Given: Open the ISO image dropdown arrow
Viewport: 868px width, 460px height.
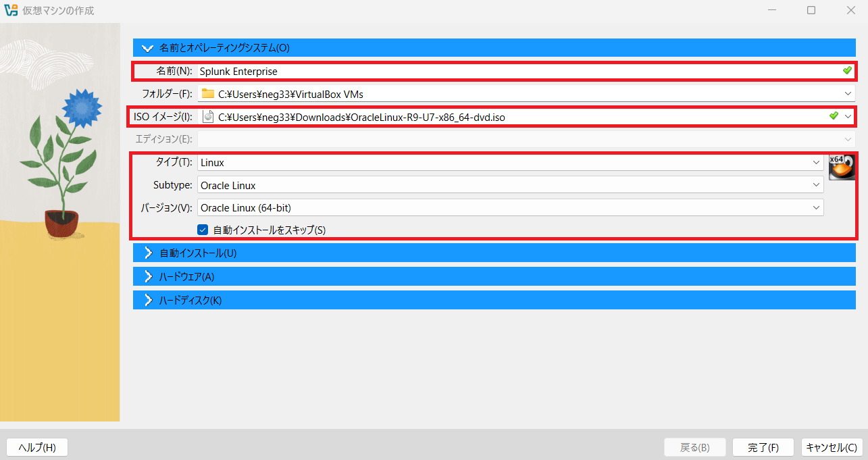Looking at the screenshot, I should (848, 116).
